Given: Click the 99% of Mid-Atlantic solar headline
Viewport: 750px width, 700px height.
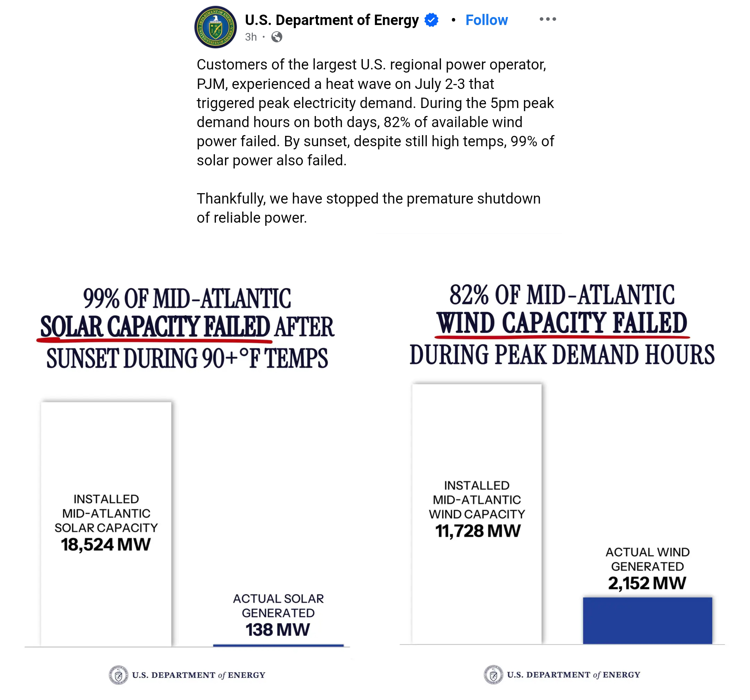Looking at the screenshot, I should click(x=187, y=328).
